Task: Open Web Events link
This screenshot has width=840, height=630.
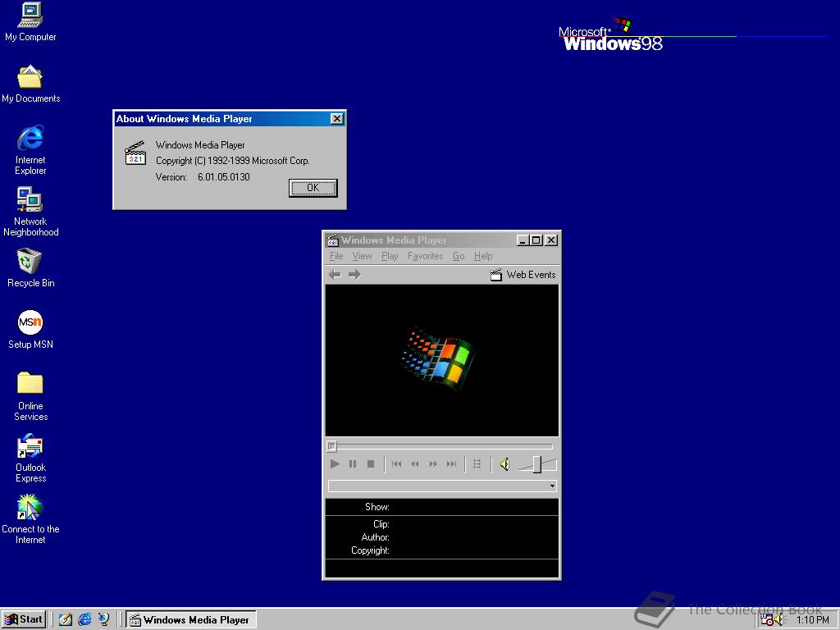Action: (523, 275)
